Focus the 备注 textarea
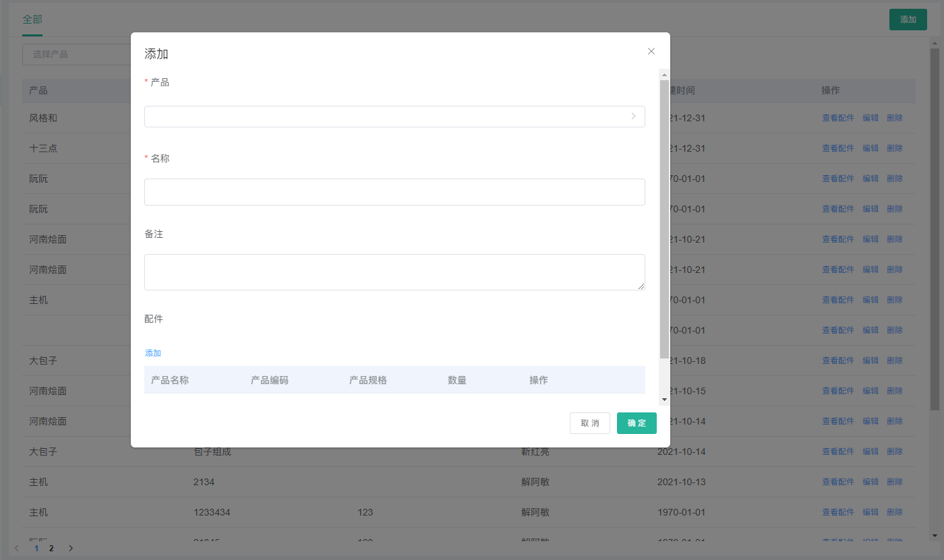Viewport: 944px width, 560px height. tap(394, 272)
